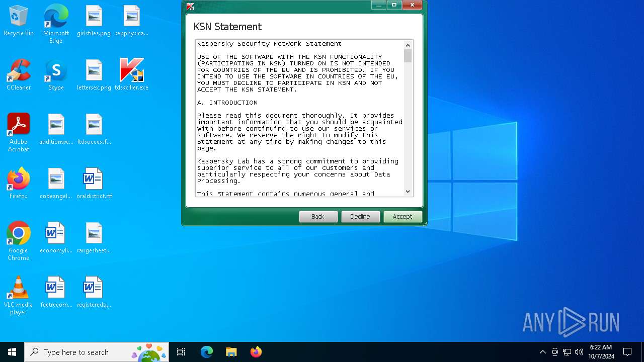Open the CCleaner desktop shortcut

point(19,75)
